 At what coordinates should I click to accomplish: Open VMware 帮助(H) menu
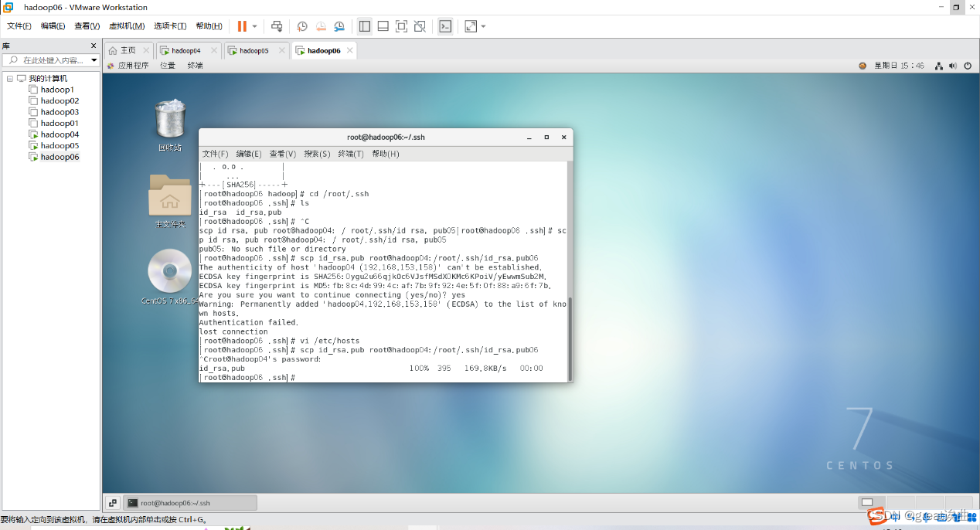click(x=209, y=26)
